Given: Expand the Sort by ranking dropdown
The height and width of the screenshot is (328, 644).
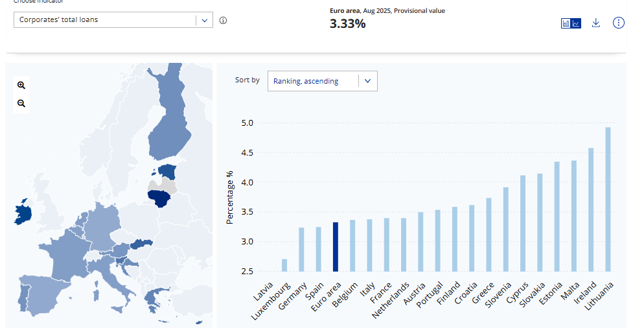Looking at the screenshot, I should [x=322, y=81].
